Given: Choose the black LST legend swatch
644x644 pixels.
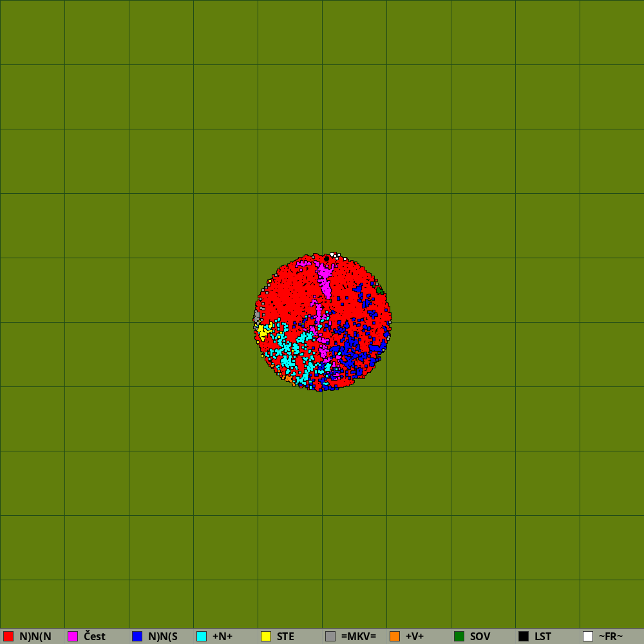Looking at the screenshot, I should click(524, 636).
